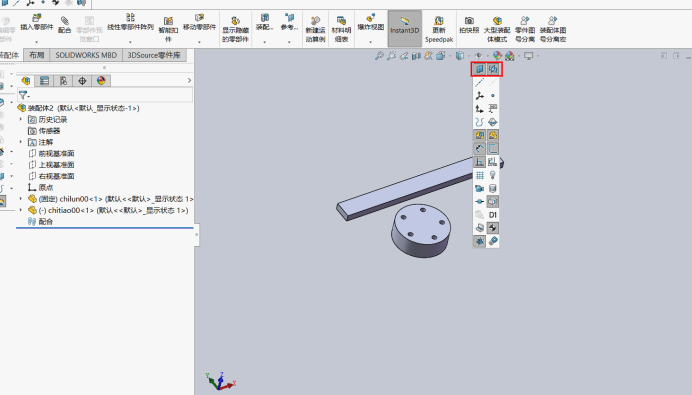The image size is (692, 395).
Task: Switch to the 布局 tab
Action: (37, 55)
